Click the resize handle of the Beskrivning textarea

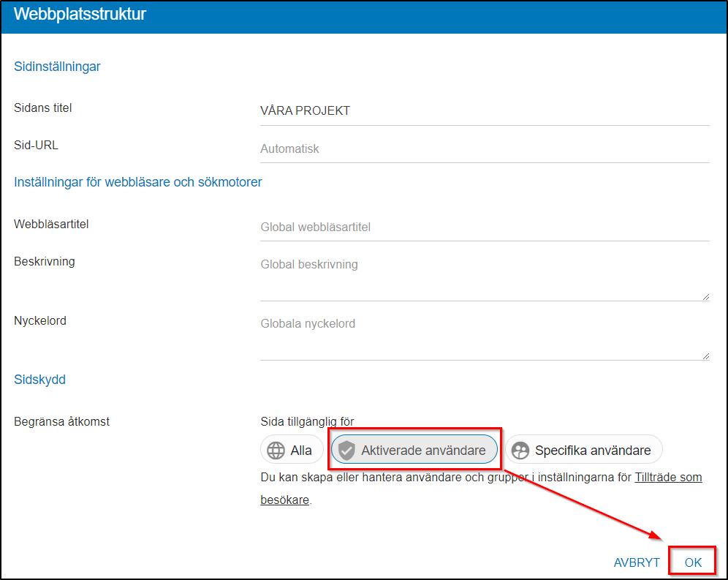(705, 296)
